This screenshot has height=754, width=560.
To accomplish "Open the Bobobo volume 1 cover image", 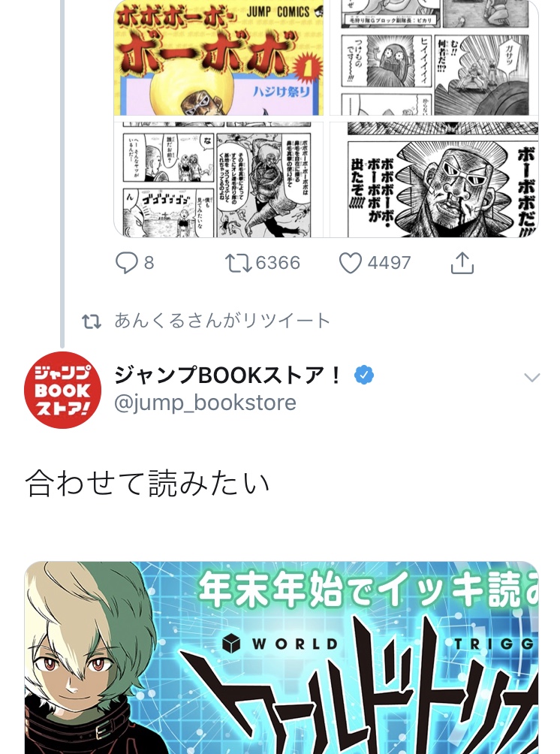I will (218, 57).
